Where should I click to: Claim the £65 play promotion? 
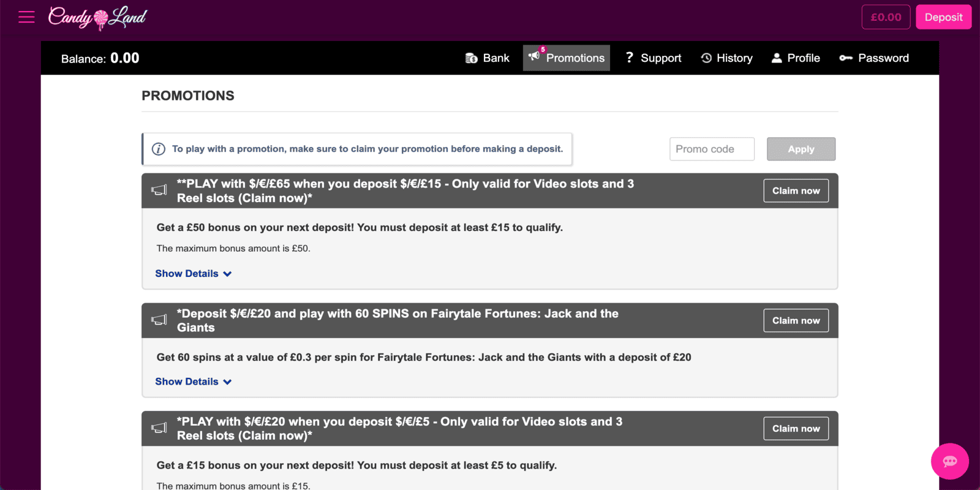click(796, 190)
